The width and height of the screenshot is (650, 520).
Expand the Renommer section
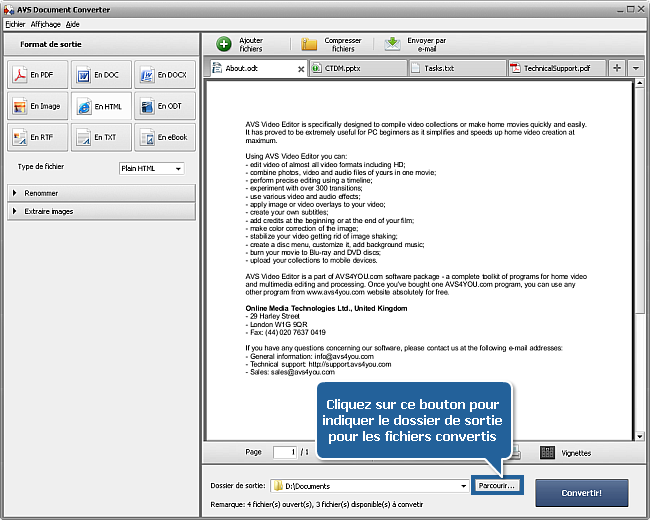pos(101,193)
